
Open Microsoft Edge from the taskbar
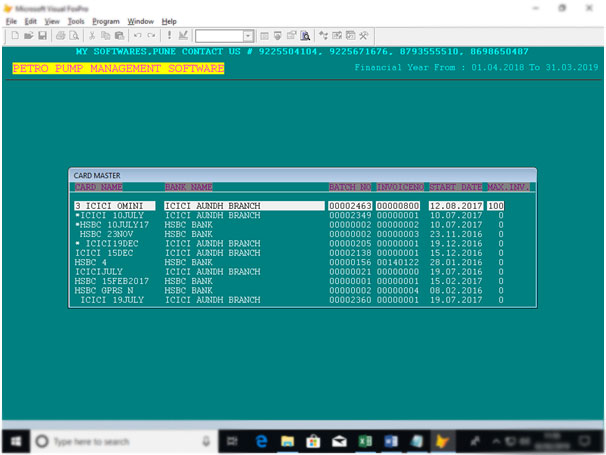click(262, 441)
